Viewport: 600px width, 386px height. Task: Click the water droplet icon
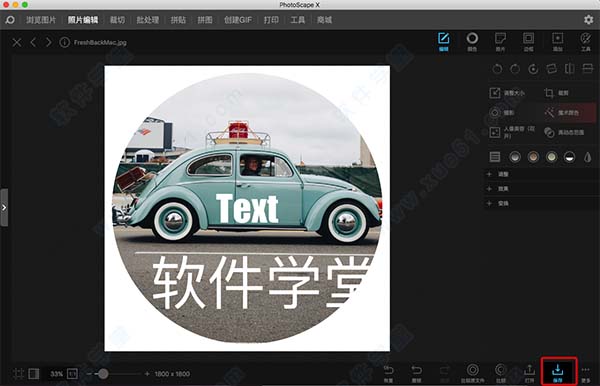[x=588, y=157]
